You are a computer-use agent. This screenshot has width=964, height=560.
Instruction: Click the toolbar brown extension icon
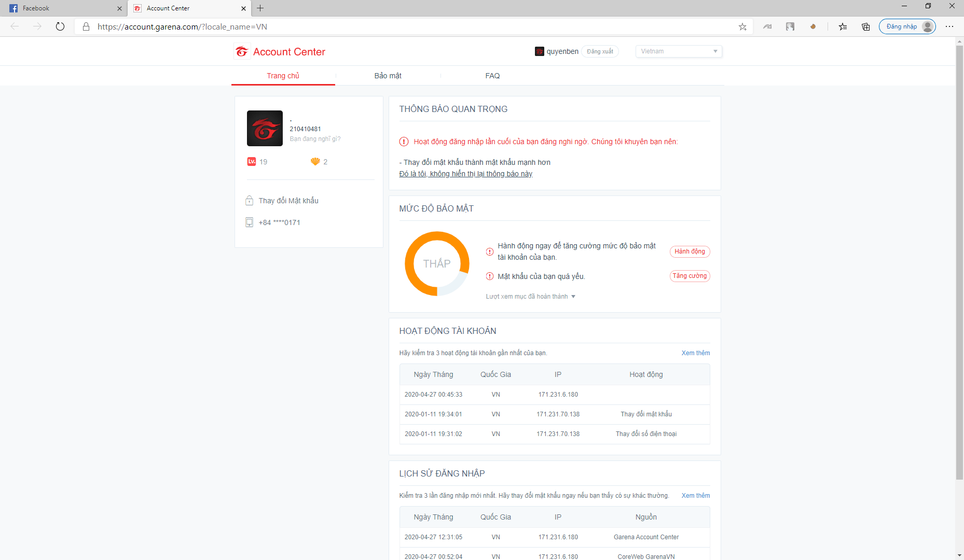[812, 26]
